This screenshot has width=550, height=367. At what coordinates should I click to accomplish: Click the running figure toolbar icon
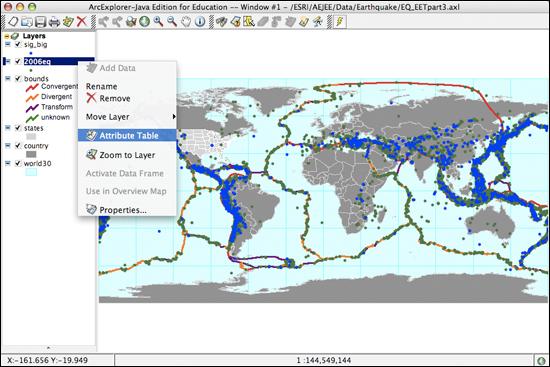(317, 22)
